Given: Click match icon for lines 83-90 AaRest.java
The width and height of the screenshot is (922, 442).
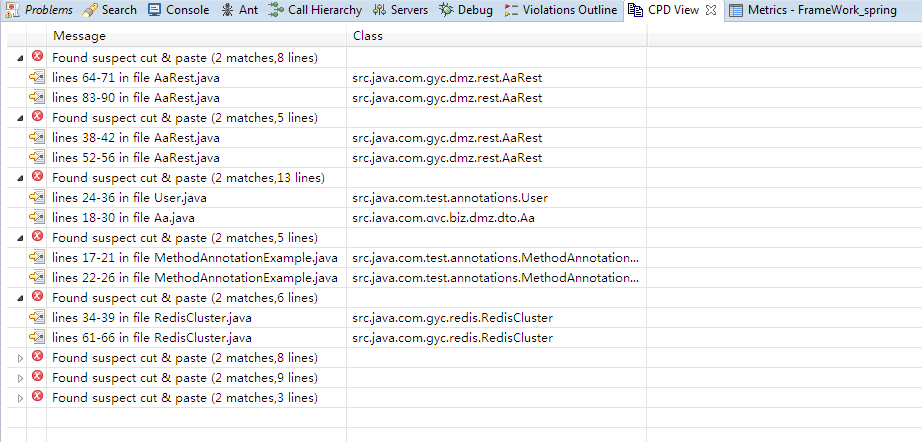Looking at the screenshot, I should point(37,97).
